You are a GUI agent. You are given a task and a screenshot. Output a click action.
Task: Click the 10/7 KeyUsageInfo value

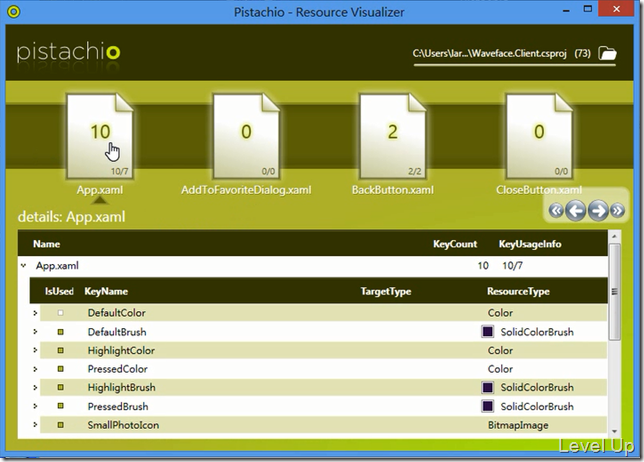(x=512, y=266)
